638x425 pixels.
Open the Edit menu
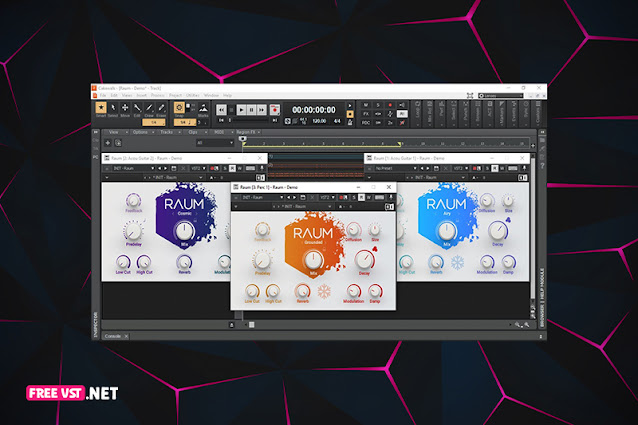pyautogui.click(x=114, y=95)
